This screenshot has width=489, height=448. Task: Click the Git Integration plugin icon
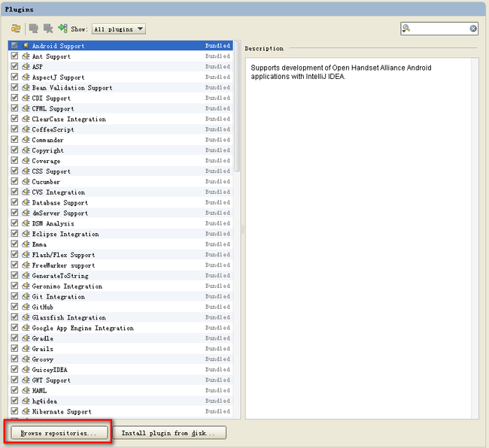(x=26, y=296)
